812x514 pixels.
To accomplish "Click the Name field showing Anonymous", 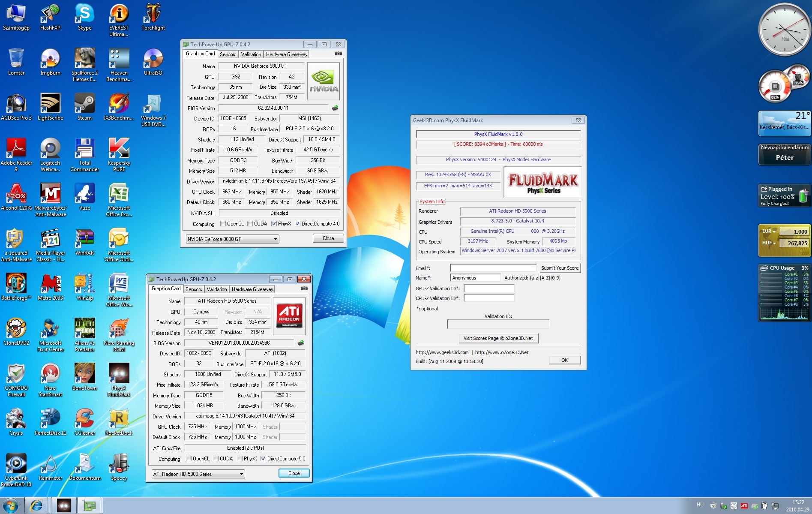I will [475, 278].
